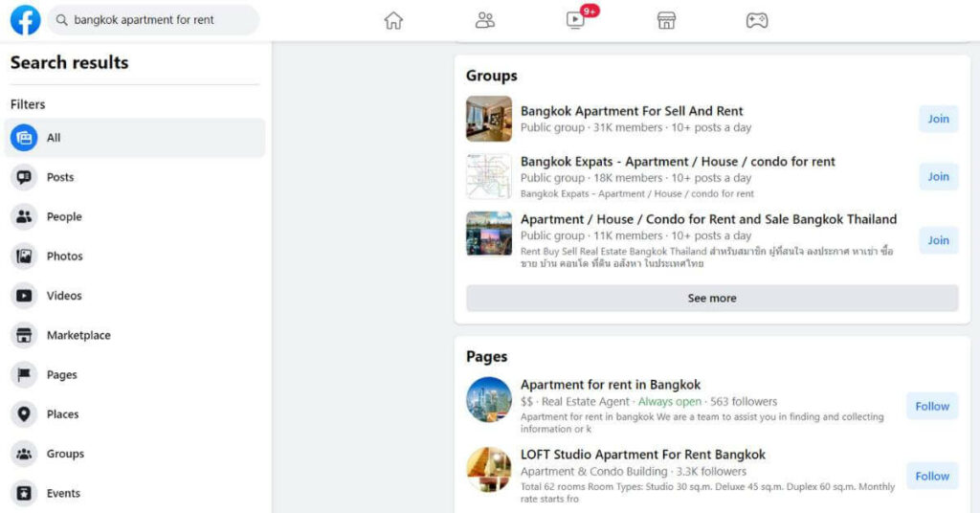Select the Places pin filter icon
The image size is (980, 513).
tap(24, 414)
